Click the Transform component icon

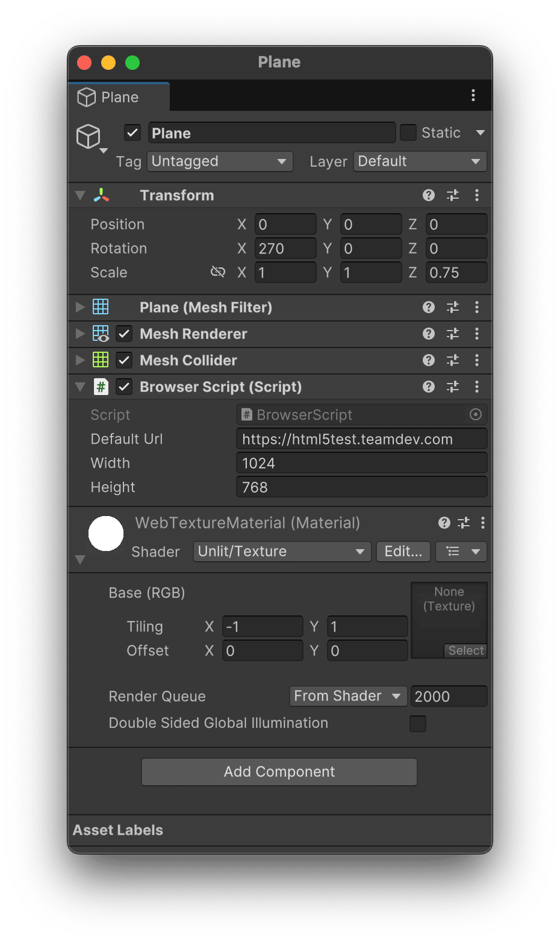[x=101, y=195]
